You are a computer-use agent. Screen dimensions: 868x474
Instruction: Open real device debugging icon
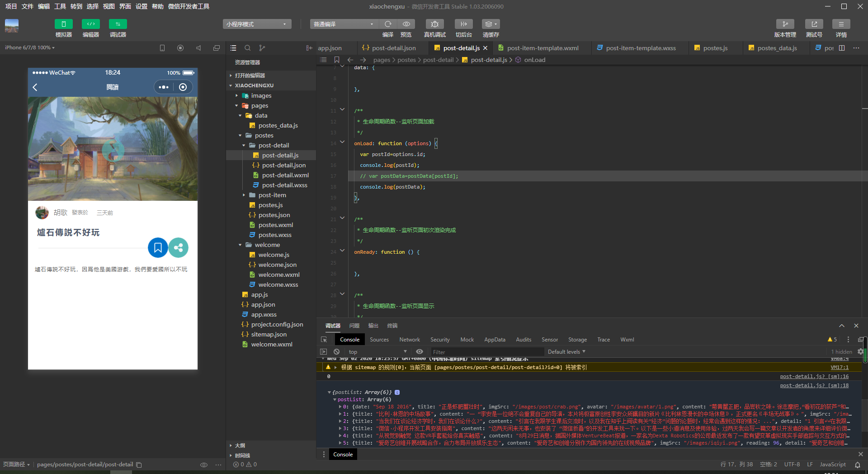click(435, 24)
